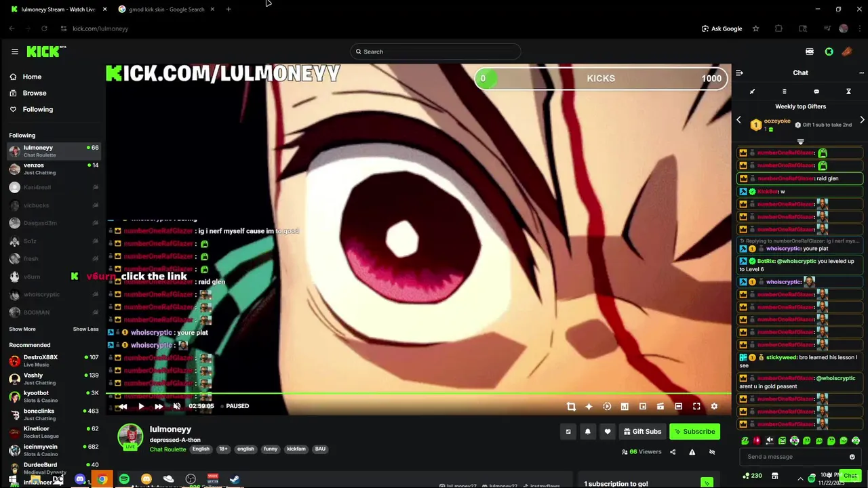Click the trash clear-chat icon in chat toolbar

[784, 91]
